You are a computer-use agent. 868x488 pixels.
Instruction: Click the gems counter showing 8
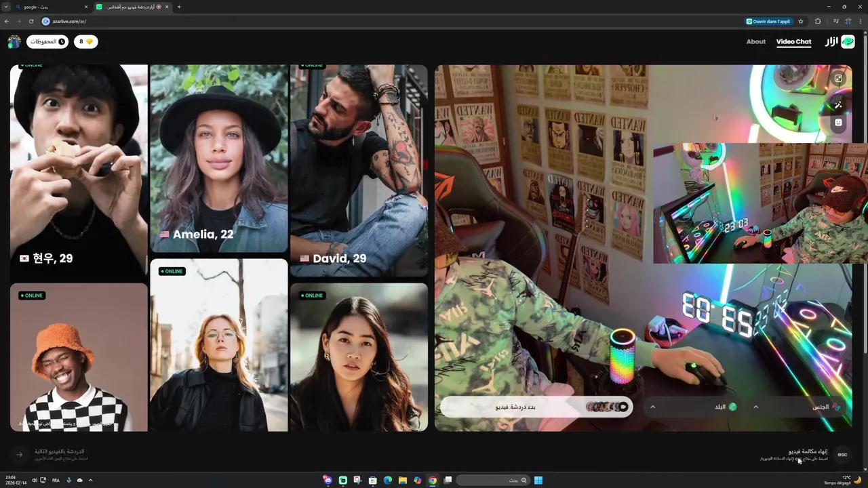point(85,42)
